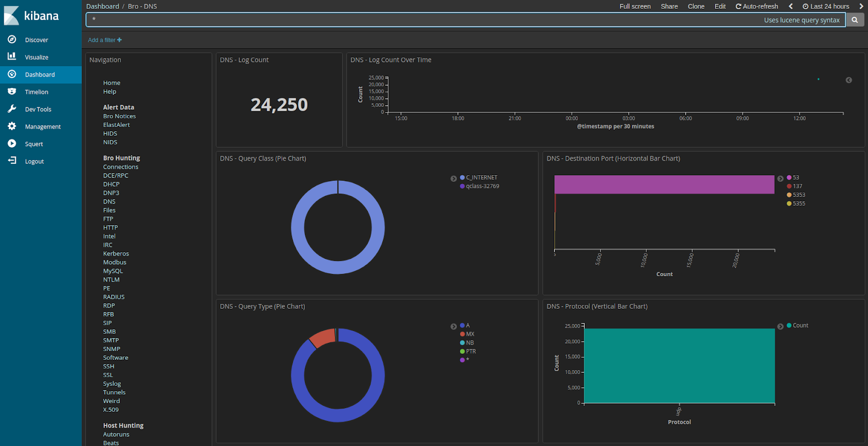Screen dimensions: 868x446
Task: Run query with search magnifier button
Action: tap(855, 20)
